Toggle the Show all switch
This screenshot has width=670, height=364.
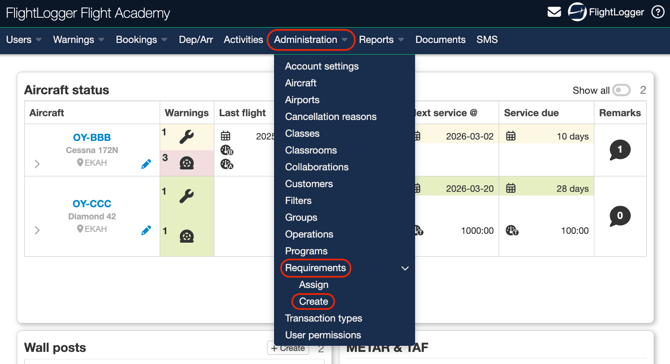(621, 90)
